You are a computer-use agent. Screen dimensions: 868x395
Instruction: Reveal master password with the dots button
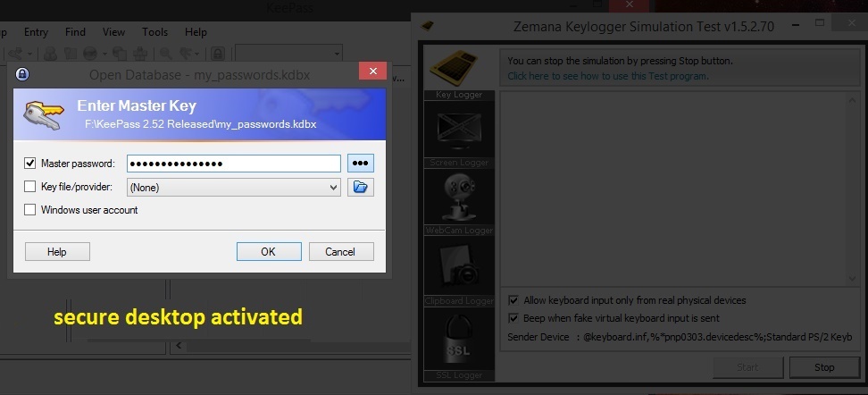click(361, 164)
